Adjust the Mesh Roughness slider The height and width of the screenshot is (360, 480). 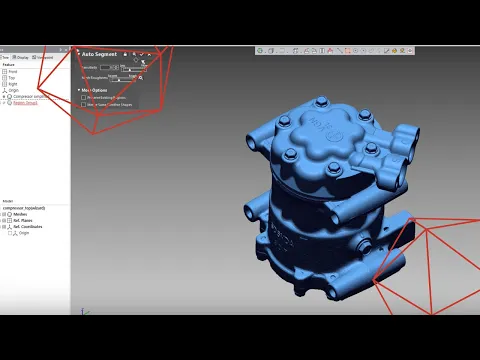(x=122, y=80)
